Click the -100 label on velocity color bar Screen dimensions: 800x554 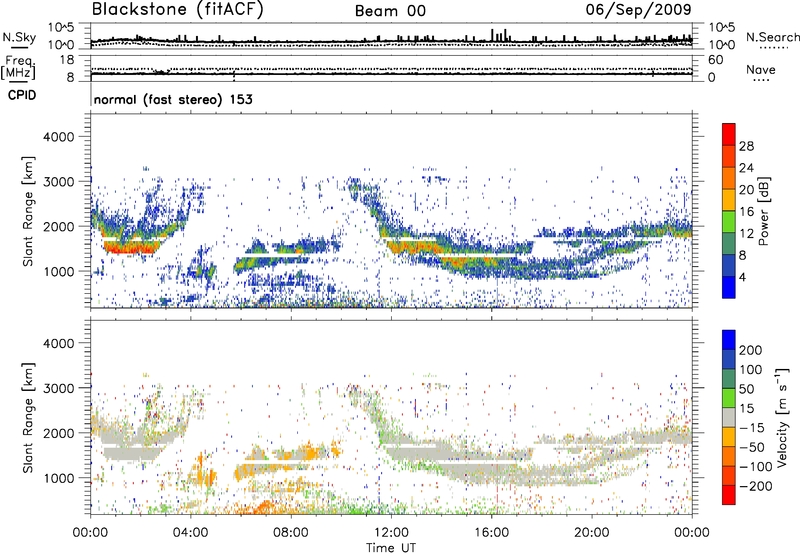coord(756,467)
